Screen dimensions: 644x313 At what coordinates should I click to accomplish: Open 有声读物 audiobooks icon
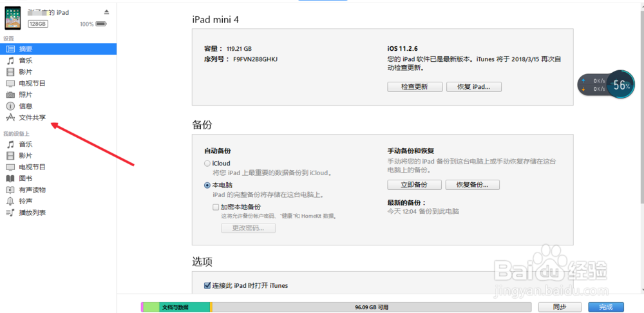(11, 190)
